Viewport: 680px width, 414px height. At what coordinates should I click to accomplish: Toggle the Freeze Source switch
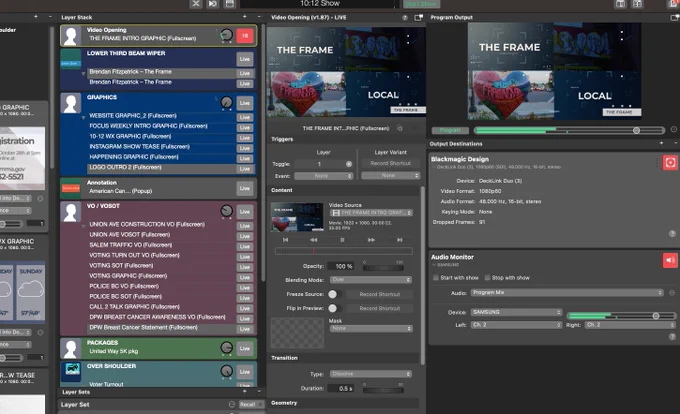click(x=333, y=294)
